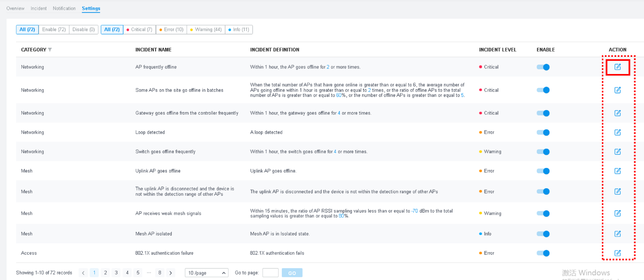
Task: Select the 'All (72)' level filter
Action: (x=112, y=29)
